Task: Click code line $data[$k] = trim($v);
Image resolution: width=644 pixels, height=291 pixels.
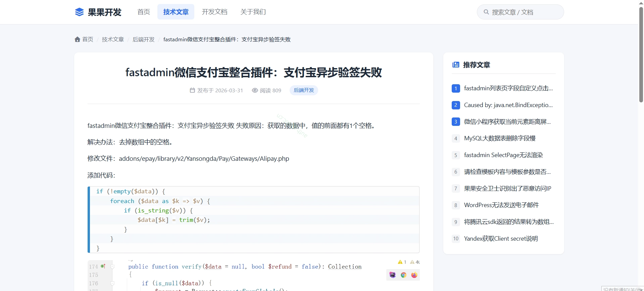Action: (174, 220)
